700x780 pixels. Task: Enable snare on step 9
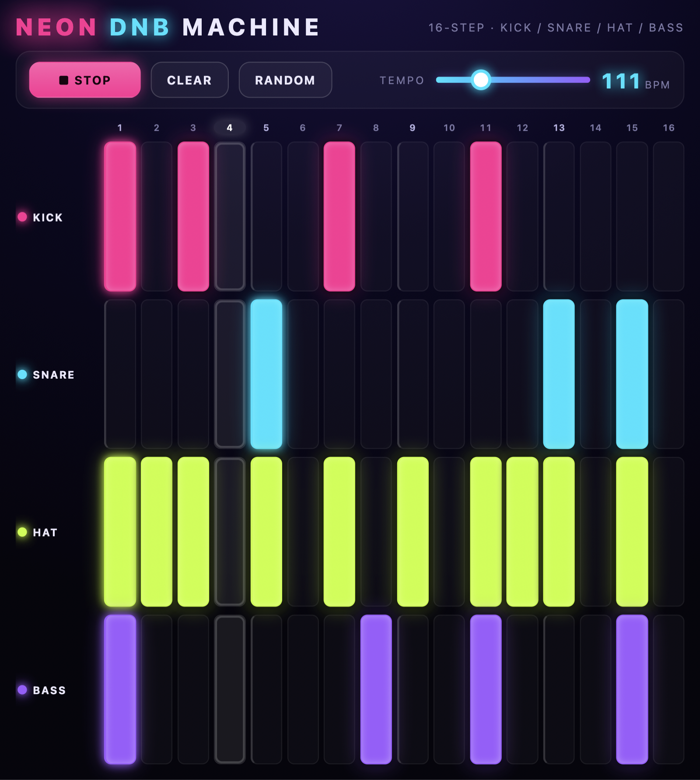(413, 374)
